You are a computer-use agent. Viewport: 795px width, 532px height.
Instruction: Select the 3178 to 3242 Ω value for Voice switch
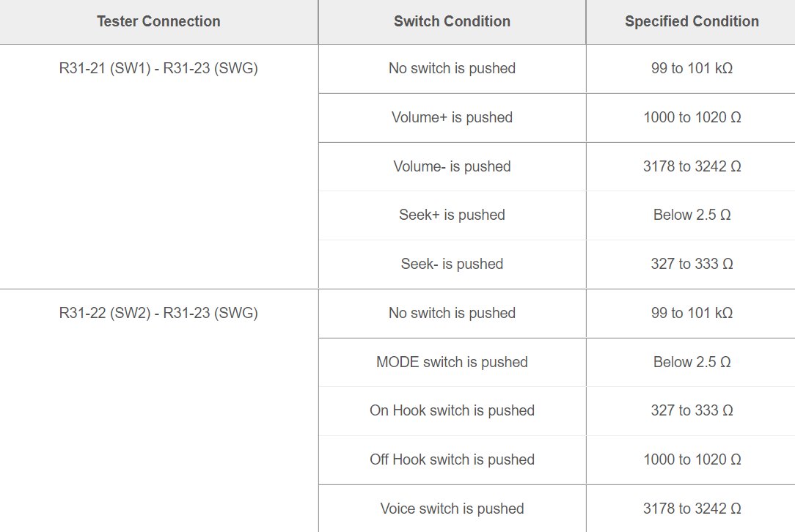click(x=692, y=509)
